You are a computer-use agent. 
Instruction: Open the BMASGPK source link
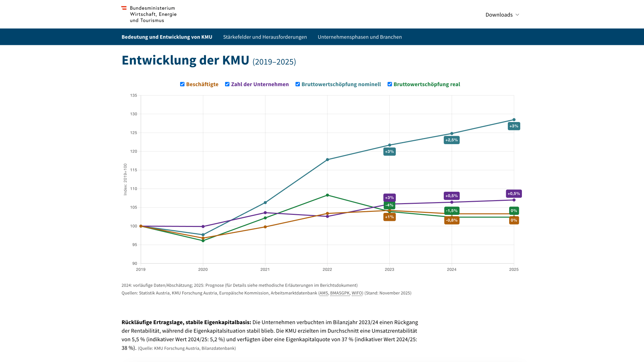[340, 293]
